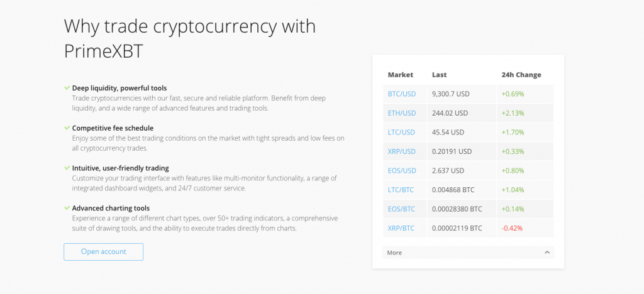This screenshot has width=644, height=294.
Task: Collapse the More row with chevron arrow
Action: pos(547,252)
